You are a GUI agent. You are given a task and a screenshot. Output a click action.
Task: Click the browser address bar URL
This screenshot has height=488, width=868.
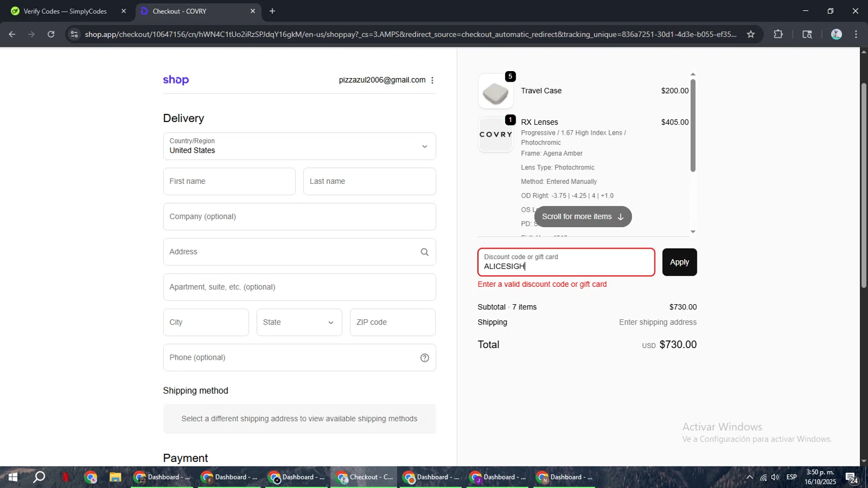pyautogui.click(x=411, y=34)
